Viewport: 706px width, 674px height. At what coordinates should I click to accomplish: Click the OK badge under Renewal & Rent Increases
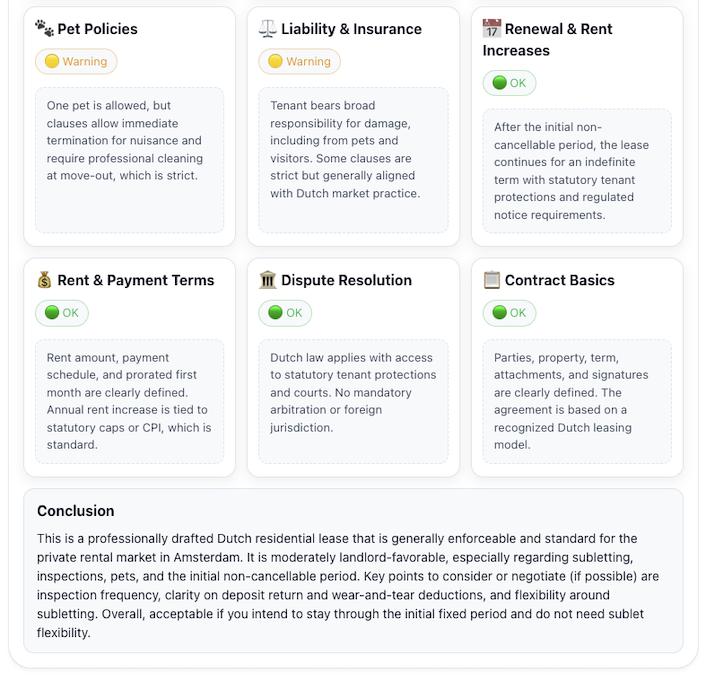click(509, 83)
